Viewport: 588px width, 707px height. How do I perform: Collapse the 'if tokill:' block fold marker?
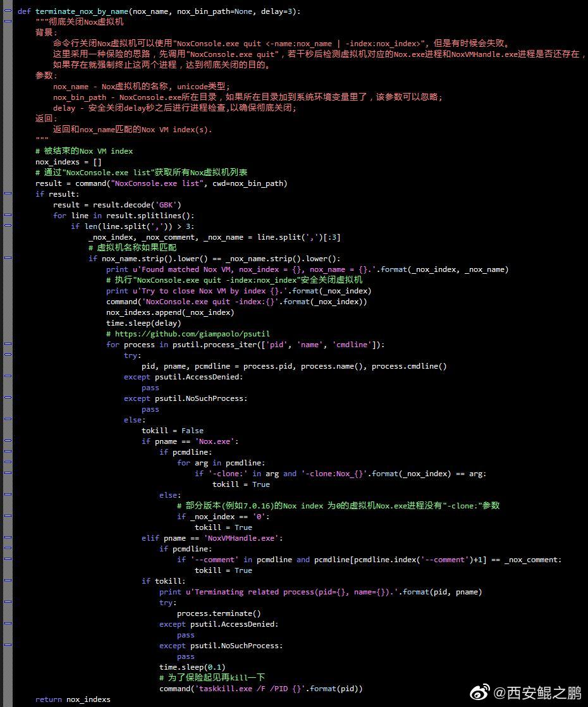(x=8, y=581)
